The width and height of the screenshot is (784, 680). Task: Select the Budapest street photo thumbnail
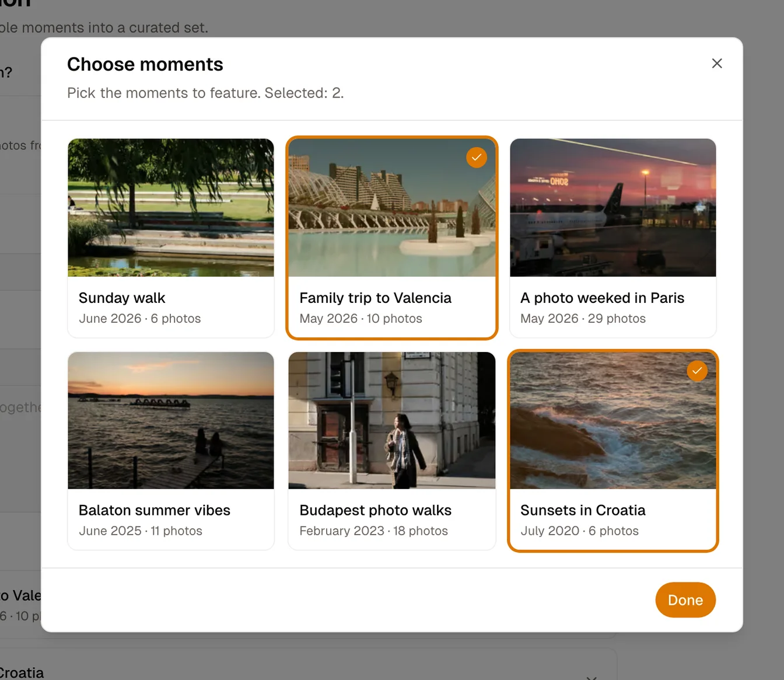392,420
